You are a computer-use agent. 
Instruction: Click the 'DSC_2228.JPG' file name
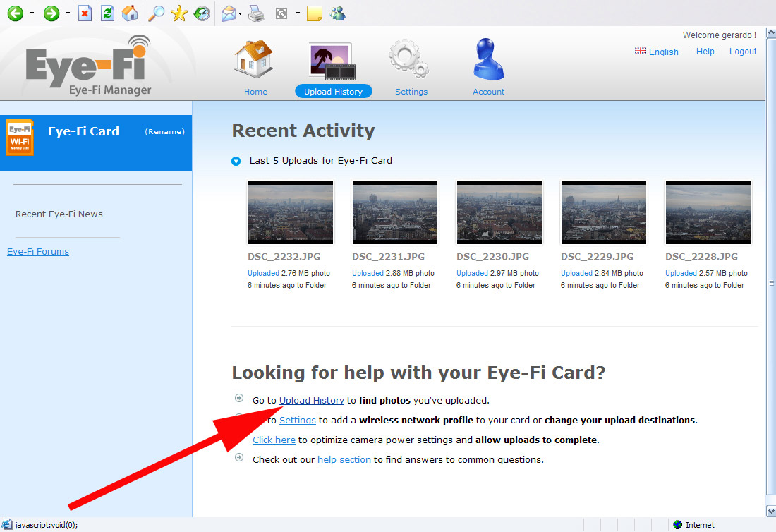pos(702,256)
